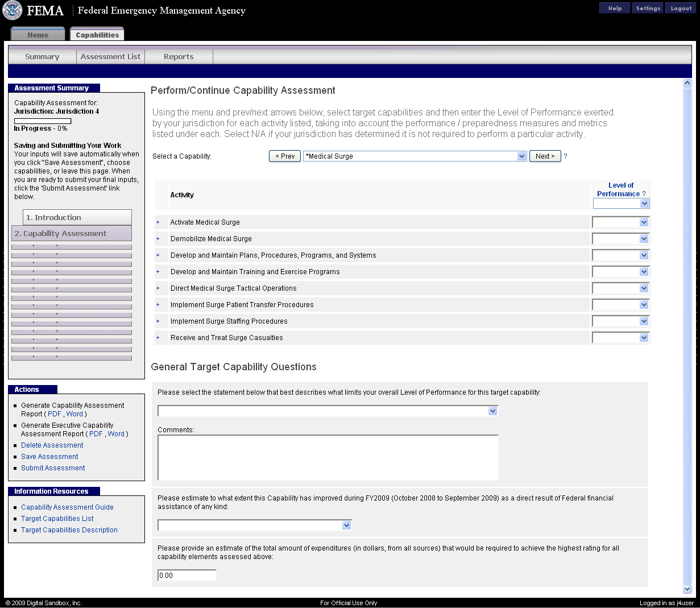Open performance dropdown for Surge Staffing Procedures
Screen dimensions: 700x608
(x=620, y=321)
